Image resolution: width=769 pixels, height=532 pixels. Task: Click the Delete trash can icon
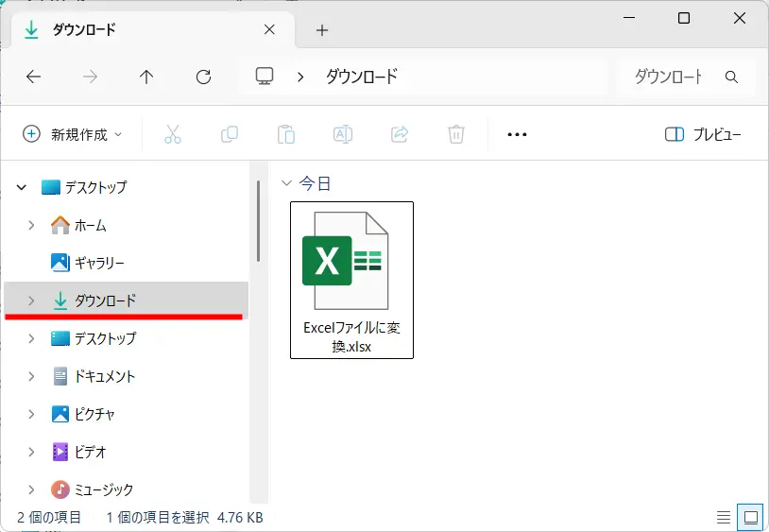point(456,134)
